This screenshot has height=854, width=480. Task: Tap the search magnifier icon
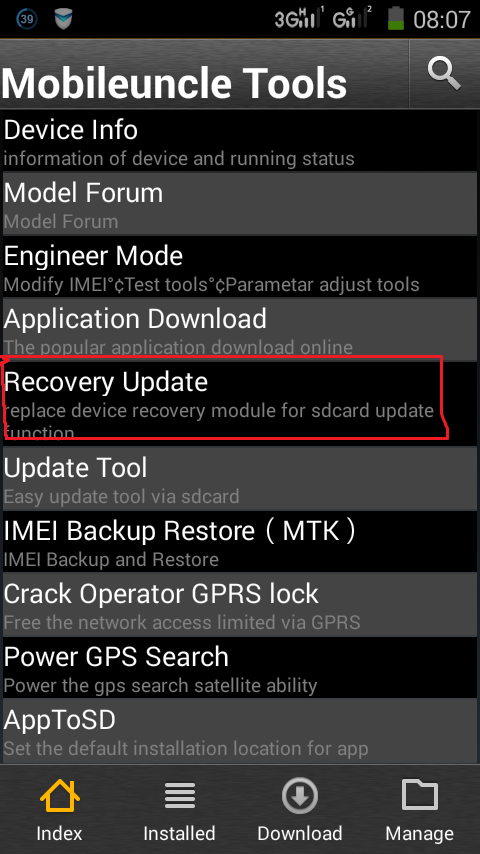[444, 74]
